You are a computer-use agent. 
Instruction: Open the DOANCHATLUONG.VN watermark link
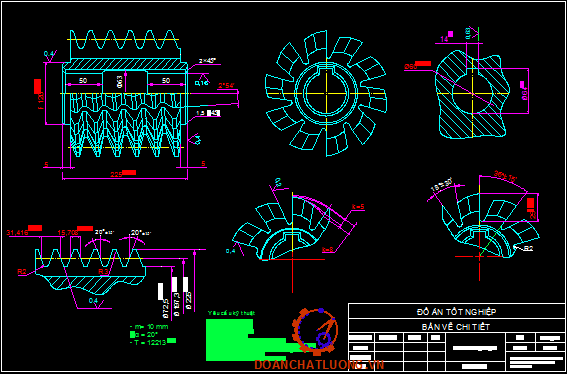319,365
